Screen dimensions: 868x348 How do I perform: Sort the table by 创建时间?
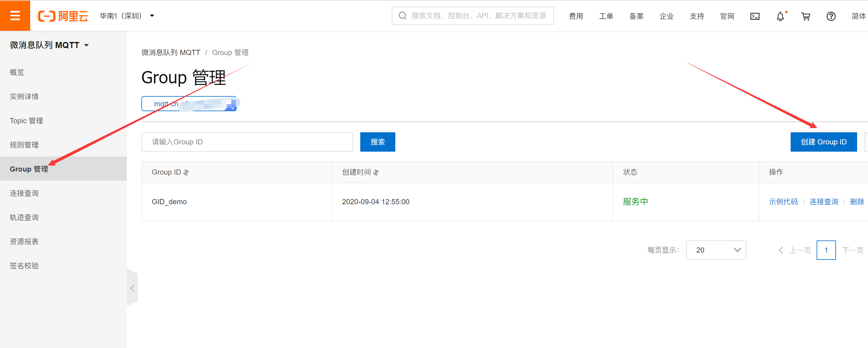[376, 172]
